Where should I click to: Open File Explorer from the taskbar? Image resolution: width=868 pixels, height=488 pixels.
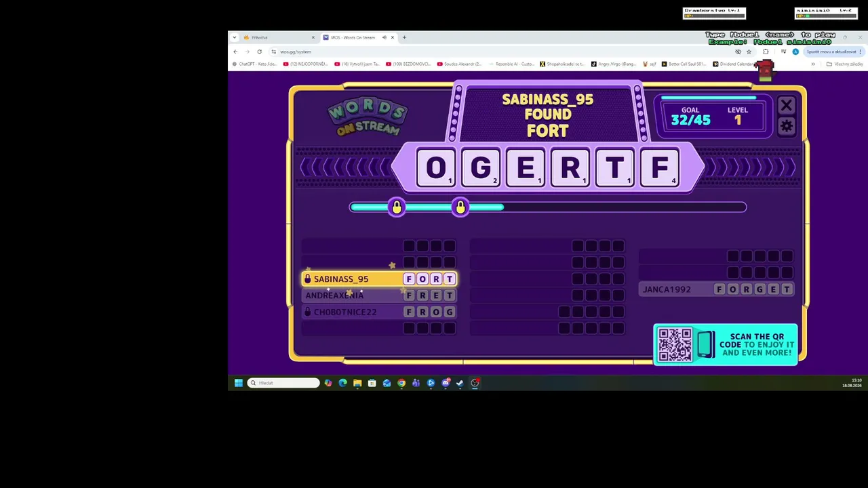[x=357, y=383]
